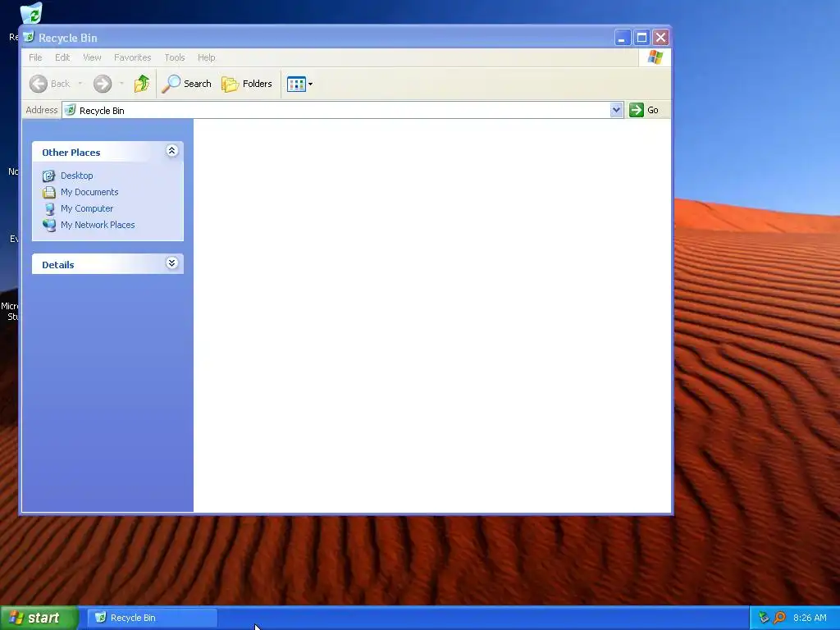Click the Recycle Bin desktop icon

[31, 13]
